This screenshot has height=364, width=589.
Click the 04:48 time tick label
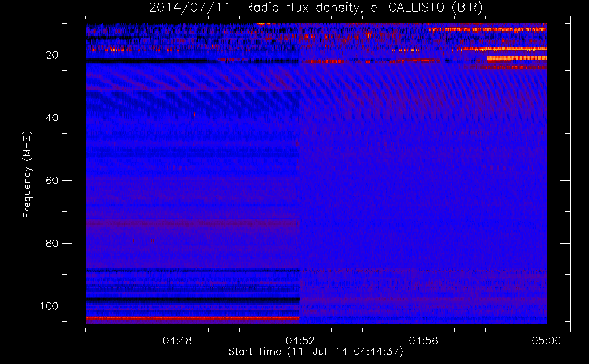click(177, 341)
